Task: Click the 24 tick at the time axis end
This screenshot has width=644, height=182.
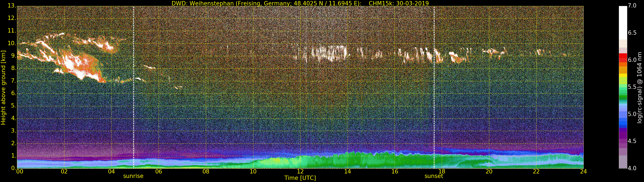Action: (583, 172)
